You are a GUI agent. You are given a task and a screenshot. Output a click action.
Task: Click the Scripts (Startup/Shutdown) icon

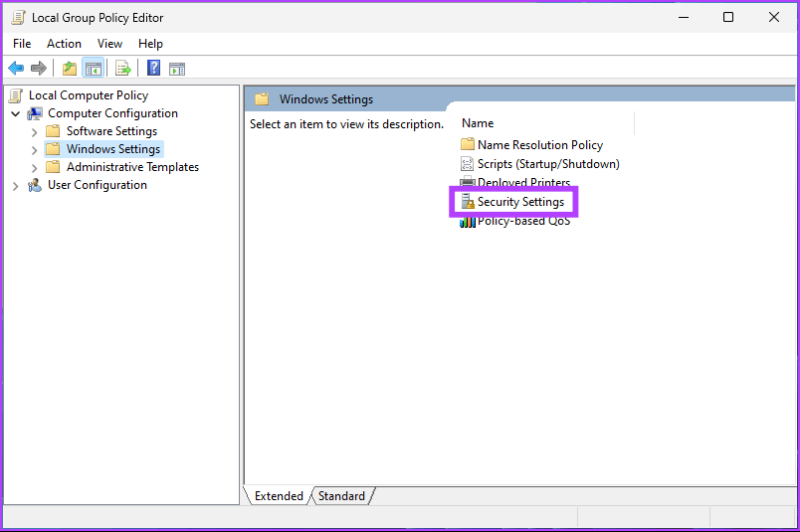(x=468, y=164)
